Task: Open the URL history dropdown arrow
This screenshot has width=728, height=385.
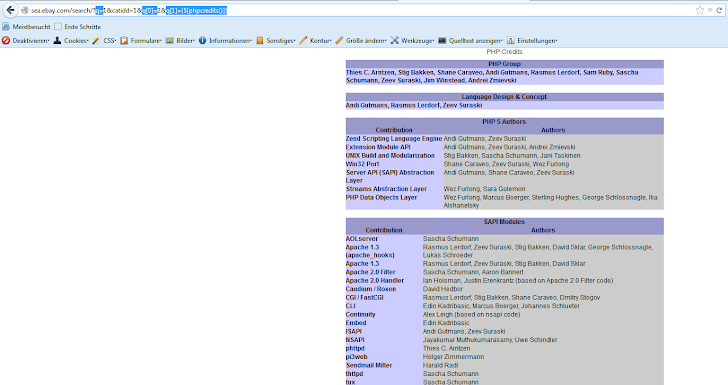Action: pyautogui.click(x=710, y=10)
